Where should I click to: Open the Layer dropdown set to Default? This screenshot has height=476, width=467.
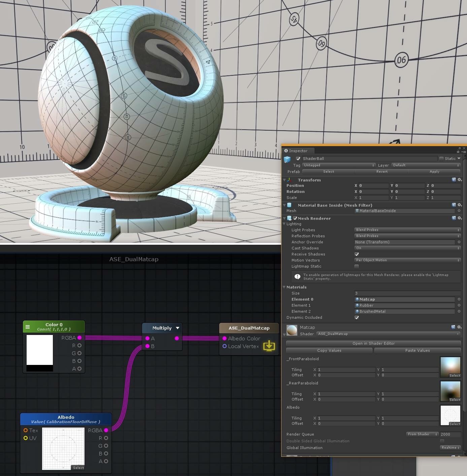[425, 165]
